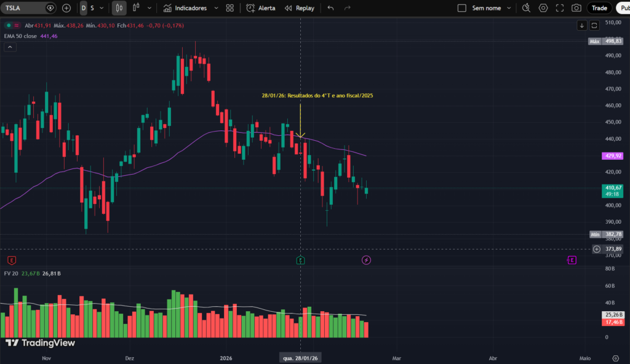Click Mar on the time axis
This screenshot has width=630, height=364.
point(397,358)
